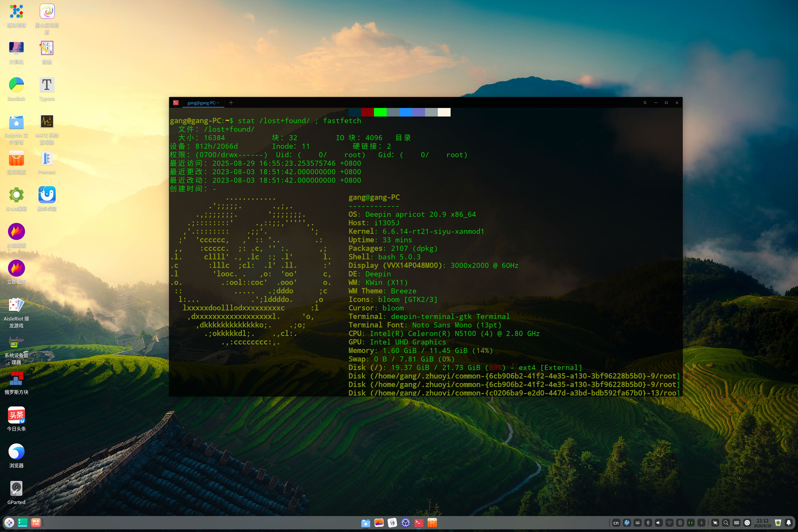The image size is (798, 532).
Task: Toggle the Wi-Fi tray icon
Action: [669, 523]
